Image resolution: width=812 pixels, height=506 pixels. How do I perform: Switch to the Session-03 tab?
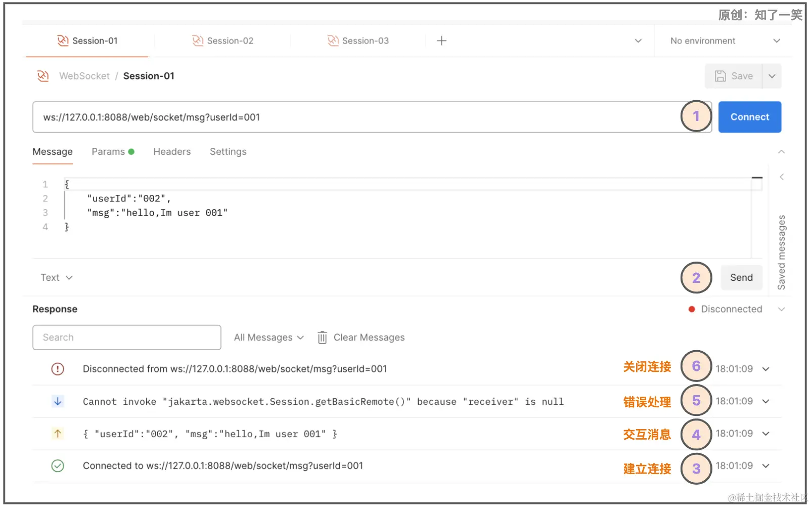click(358, 41)
